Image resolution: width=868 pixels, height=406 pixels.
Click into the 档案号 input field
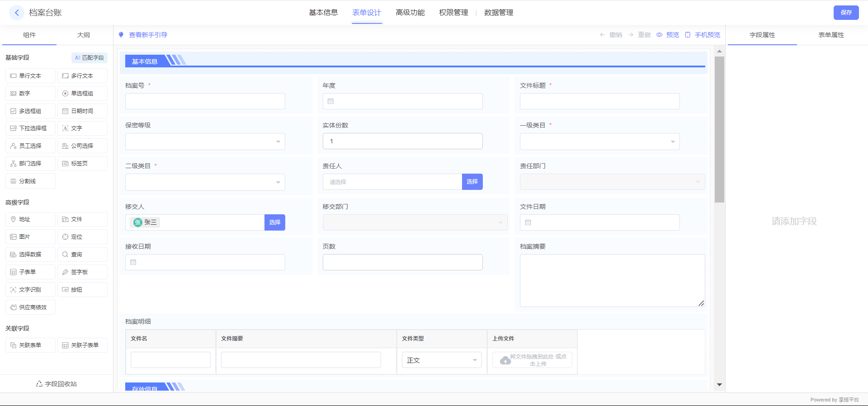(205, 101)
